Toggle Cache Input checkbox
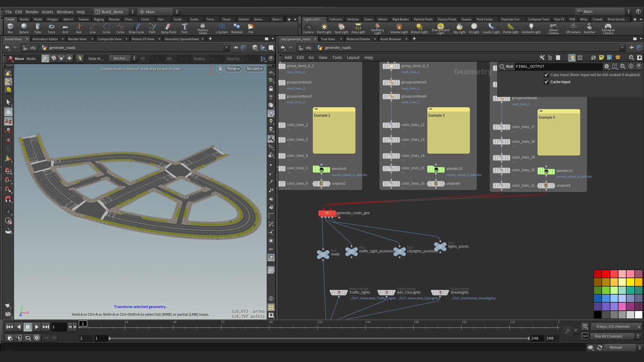The height and width of the screenshot is (362, 644). [546, 82]
